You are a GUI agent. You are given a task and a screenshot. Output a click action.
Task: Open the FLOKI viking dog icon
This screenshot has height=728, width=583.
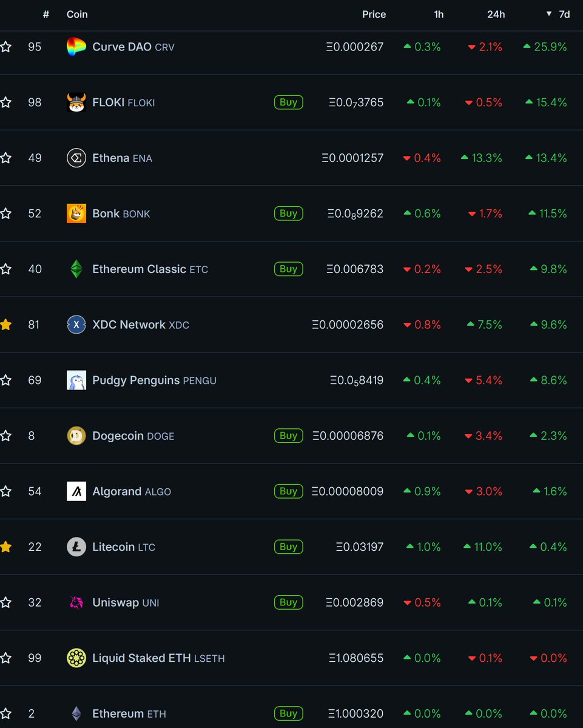tap(76, 103)
